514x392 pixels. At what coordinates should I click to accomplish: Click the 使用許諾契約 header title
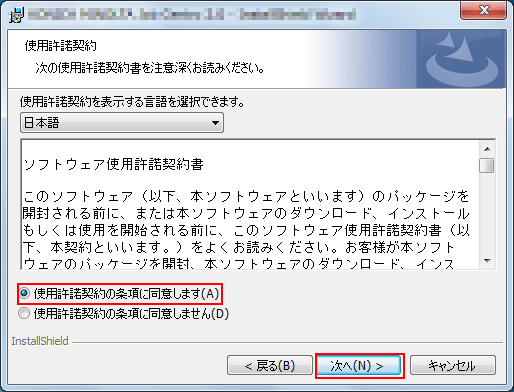[61, 46]
